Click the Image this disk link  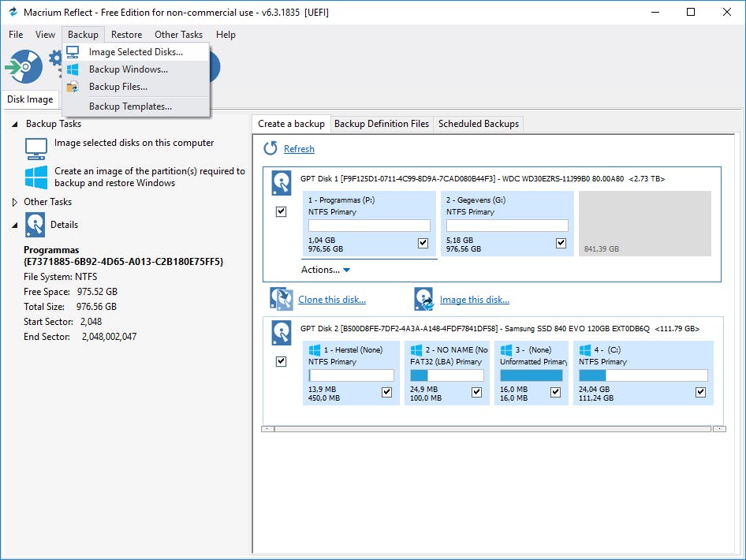click(x=474, y=300)
